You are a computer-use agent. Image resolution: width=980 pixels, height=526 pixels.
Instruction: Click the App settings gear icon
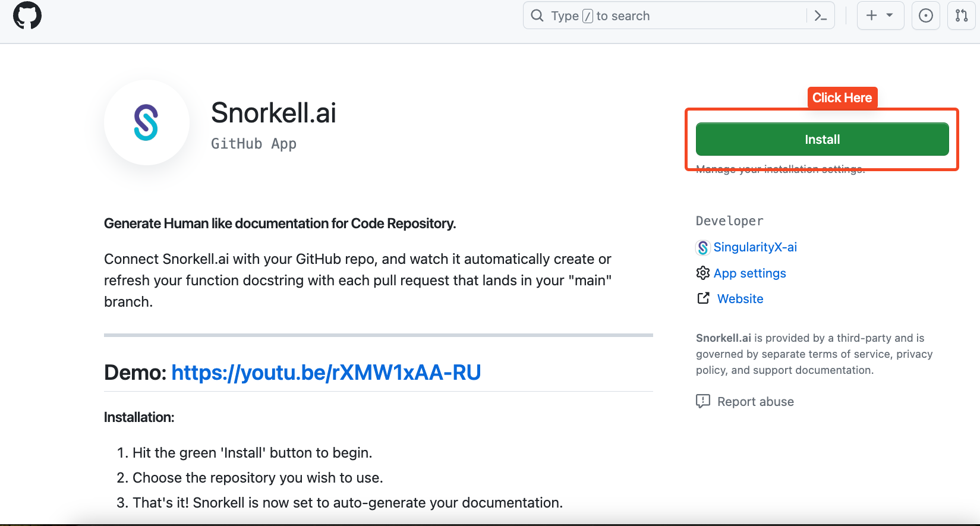click(x=703, y=273)
